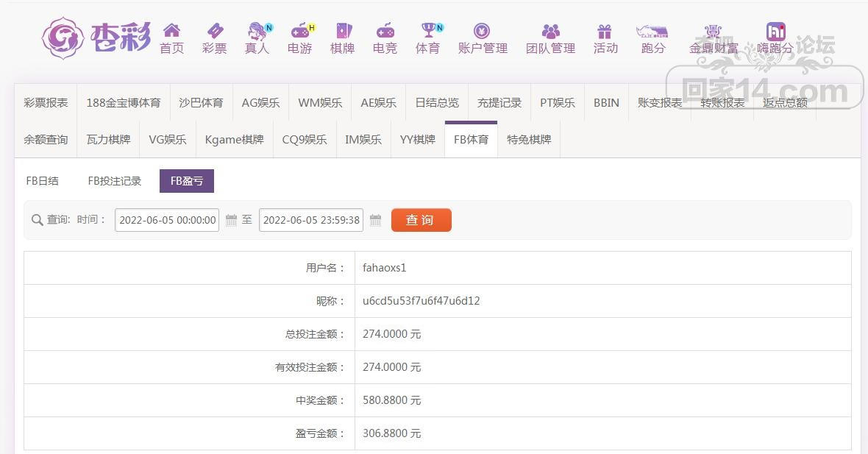Select the 真人 live casino icon
The height and width of the screenshot is (454, 868).
tap(257, 31)
